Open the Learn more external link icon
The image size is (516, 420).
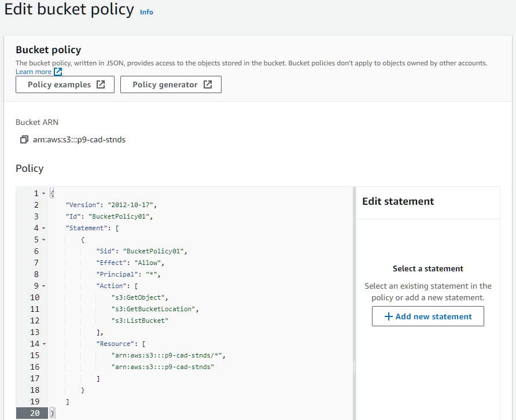[x=58, y=72]
